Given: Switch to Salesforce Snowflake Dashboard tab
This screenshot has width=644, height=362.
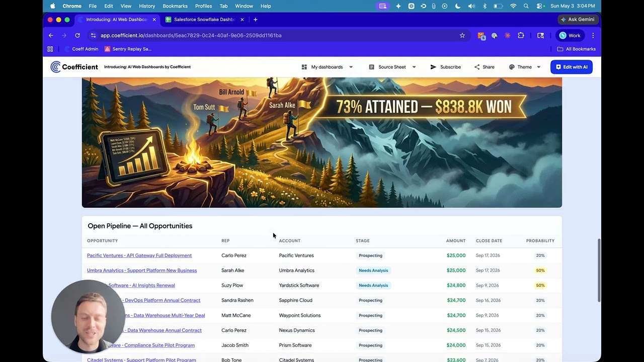Looking at the screenshot, I should click(x=205, y=19).
